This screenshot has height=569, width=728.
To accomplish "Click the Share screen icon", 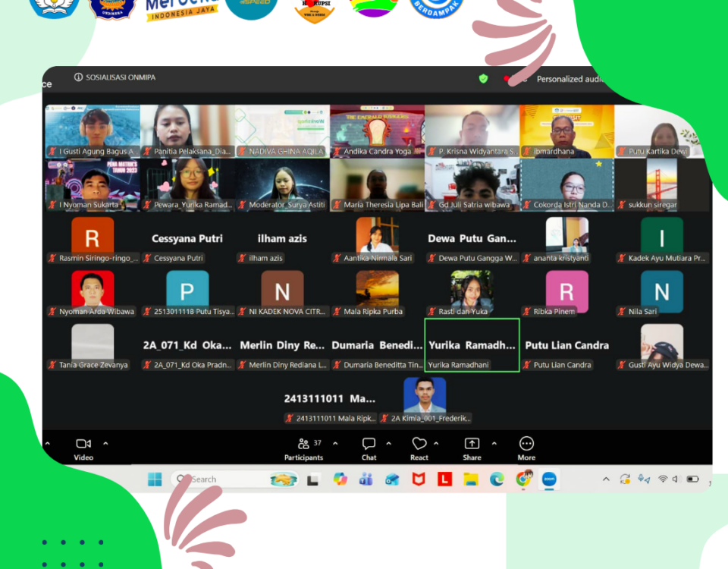I will tap(472, 444).
